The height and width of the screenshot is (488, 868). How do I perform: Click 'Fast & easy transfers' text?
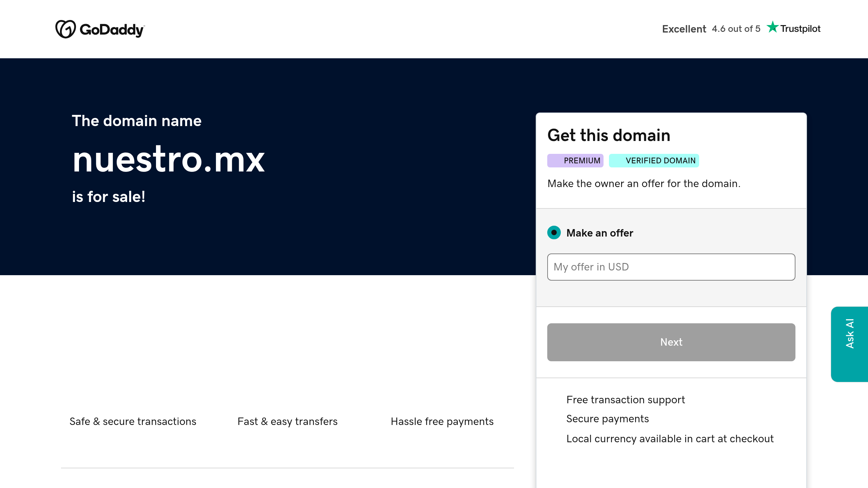pyautogui.click(x=287, y=421)
